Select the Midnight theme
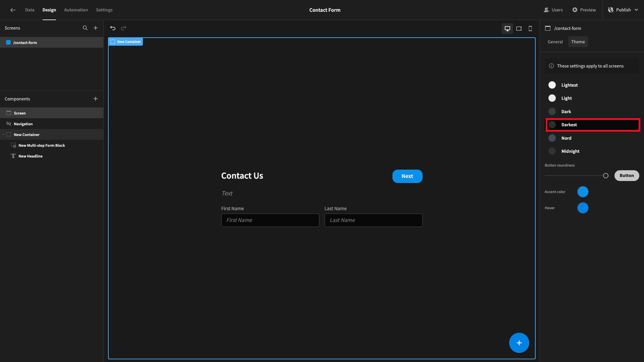The image size is (644, 362). (x=592, y=151)
